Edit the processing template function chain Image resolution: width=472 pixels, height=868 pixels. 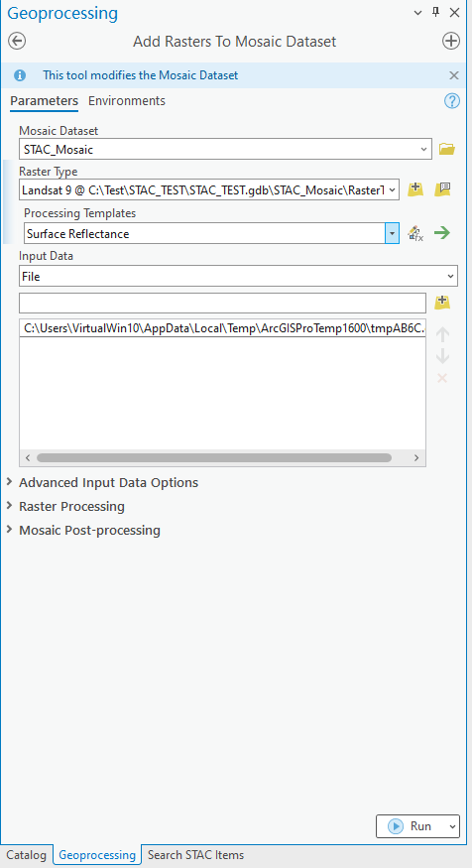pyautogui.click(x=415, y=233)
